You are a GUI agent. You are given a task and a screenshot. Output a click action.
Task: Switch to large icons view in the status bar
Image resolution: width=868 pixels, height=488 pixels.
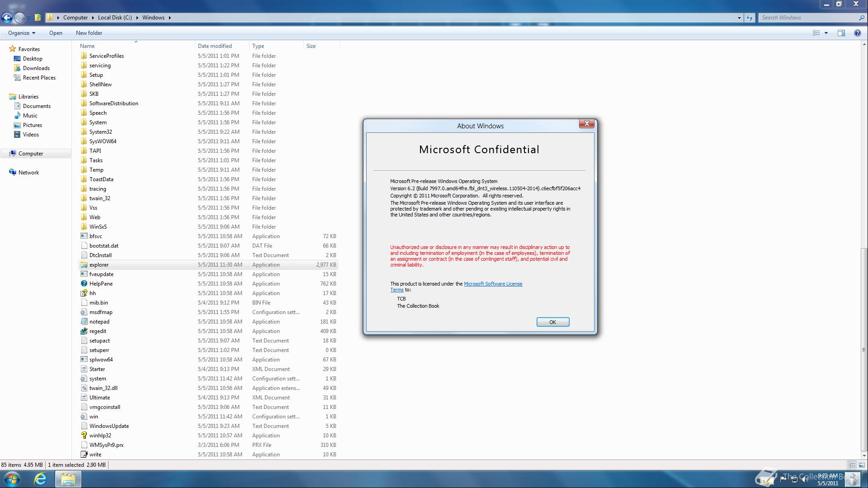[x=861, y=465]
